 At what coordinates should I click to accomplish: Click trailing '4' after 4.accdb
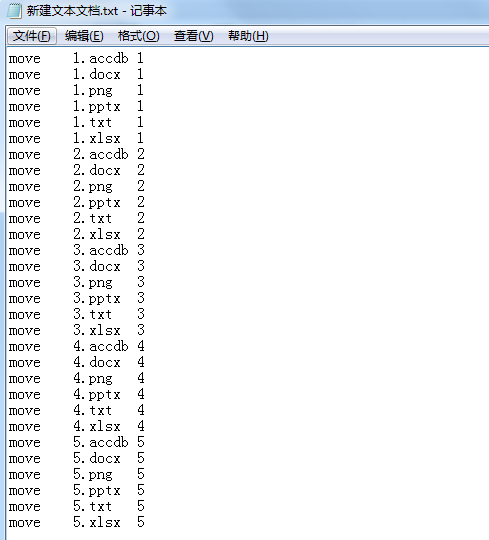pyautogui.click(x=141, y=346)
